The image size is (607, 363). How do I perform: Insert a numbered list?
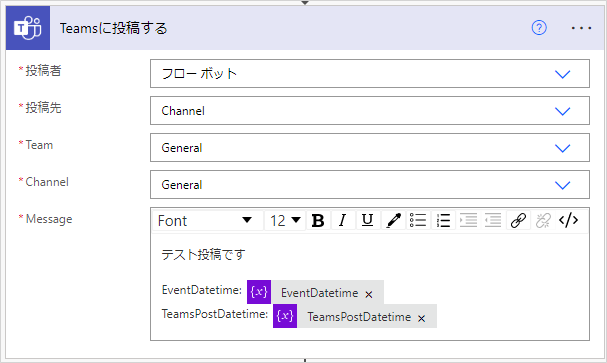(443, 221)
